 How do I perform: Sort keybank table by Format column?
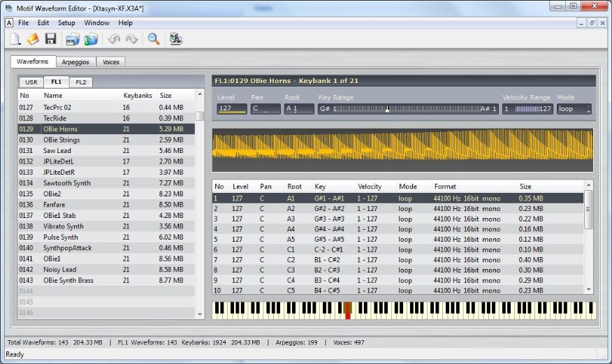(474, 187)
